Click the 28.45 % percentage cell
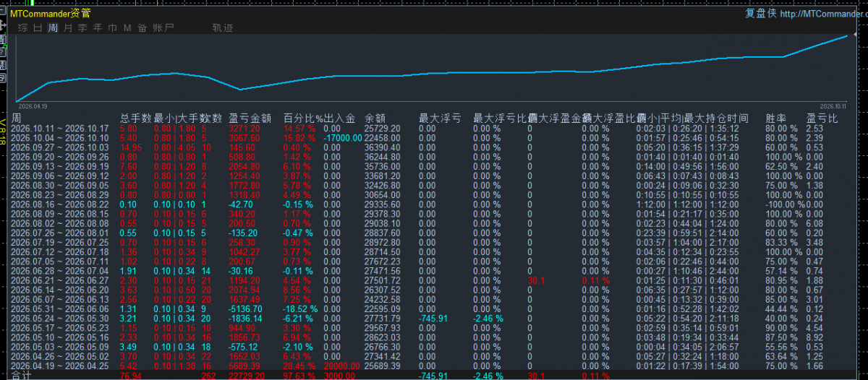 point(299,366)
